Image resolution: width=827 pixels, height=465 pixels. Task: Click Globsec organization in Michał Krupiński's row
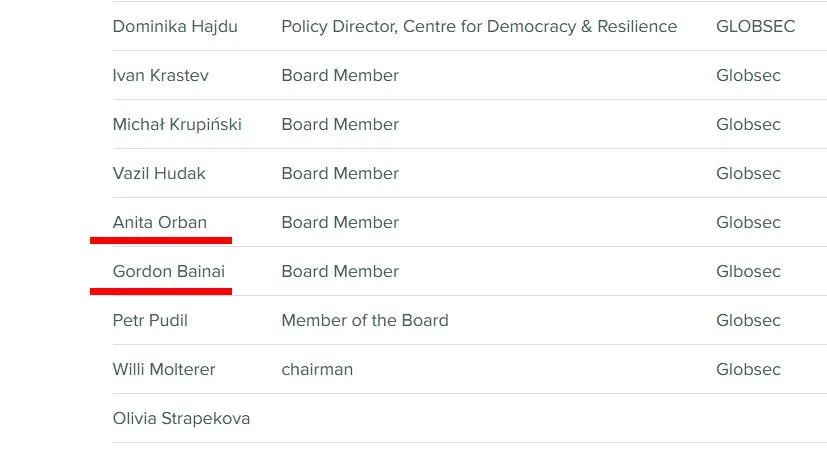click(x=748, y=125)
